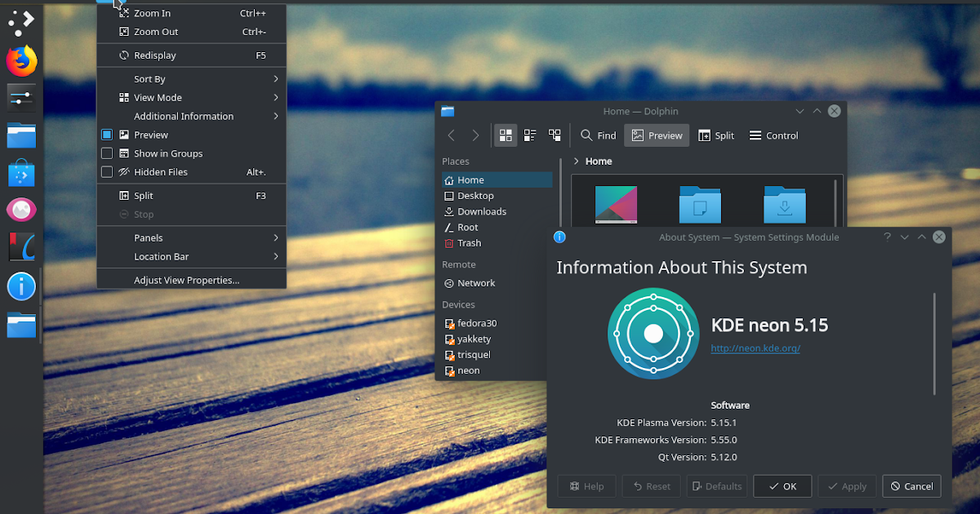Click the back navigation arrow in Dolphin

coord(450,135)
